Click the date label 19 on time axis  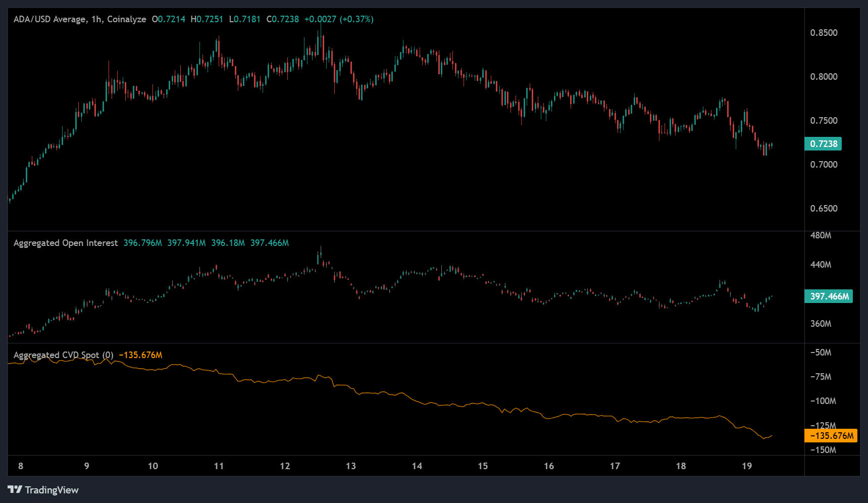click(x=747, y=466)
